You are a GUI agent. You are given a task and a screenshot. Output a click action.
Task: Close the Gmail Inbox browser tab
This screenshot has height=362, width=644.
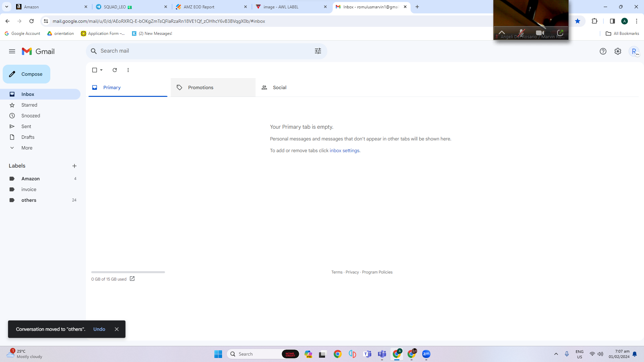(405, 7)
